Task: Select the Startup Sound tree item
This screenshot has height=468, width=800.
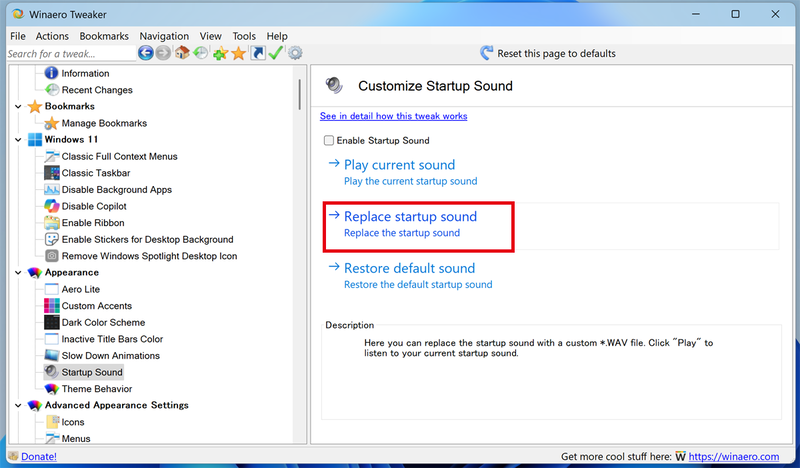Action: pos(92,372)
